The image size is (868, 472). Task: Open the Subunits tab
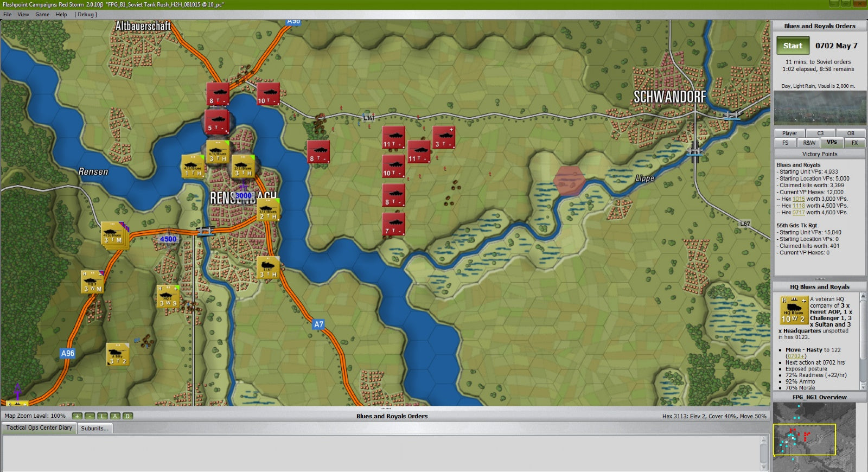click(94, 428)
